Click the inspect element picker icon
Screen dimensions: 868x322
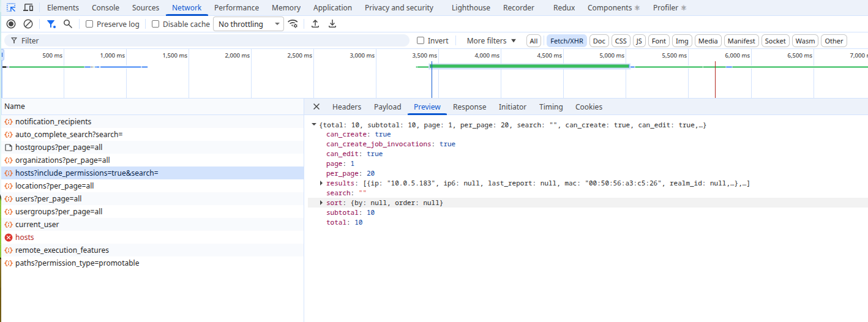coord(11,8)
